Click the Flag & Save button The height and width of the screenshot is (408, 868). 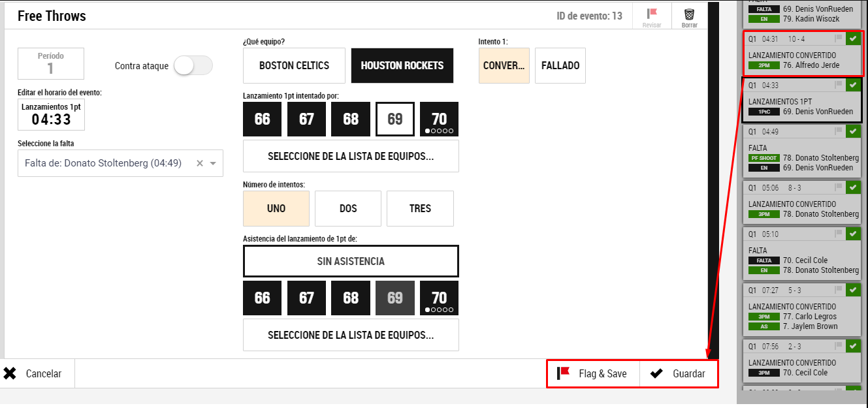(x=592, y=373)
